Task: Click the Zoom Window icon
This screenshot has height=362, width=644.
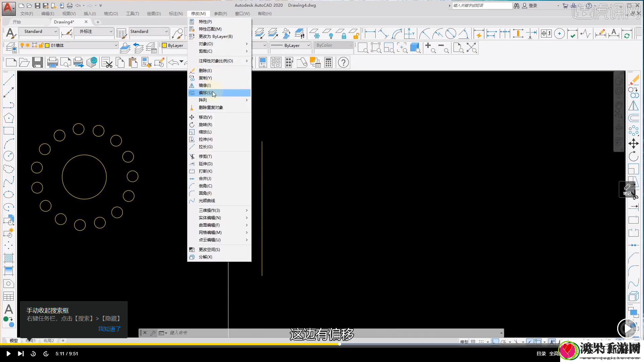Action: coord(363,48)
